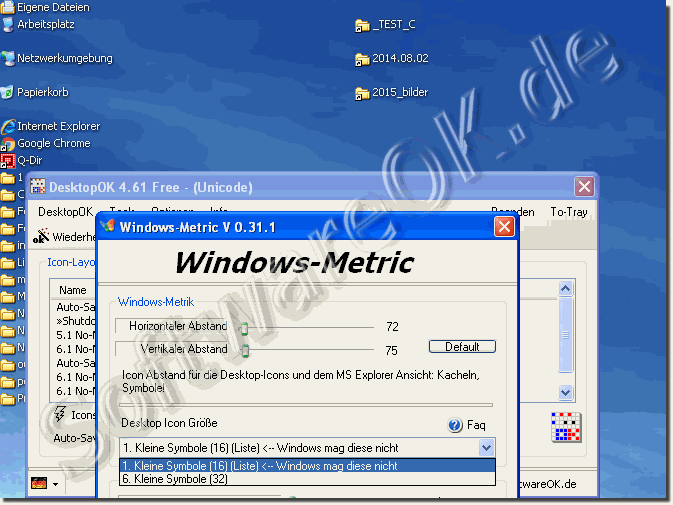Click the layout list scroll down arrow

(565, 392)
